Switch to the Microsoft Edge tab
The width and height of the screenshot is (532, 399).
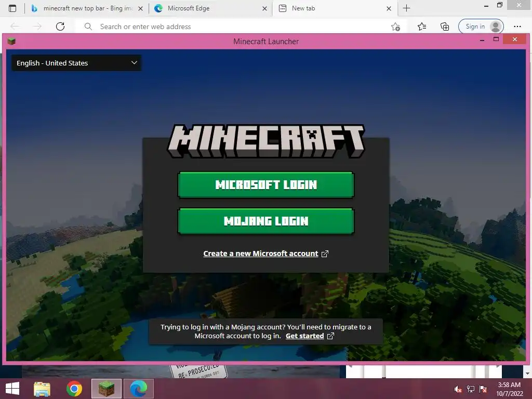tap(210, 8)
